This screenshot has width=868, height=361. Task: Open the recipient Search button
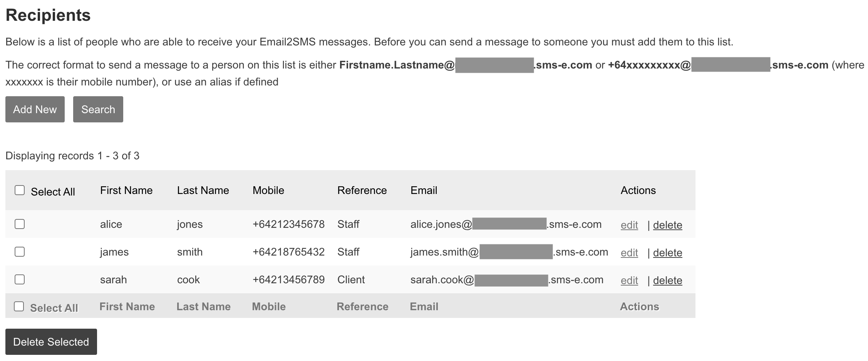point(98,109)
